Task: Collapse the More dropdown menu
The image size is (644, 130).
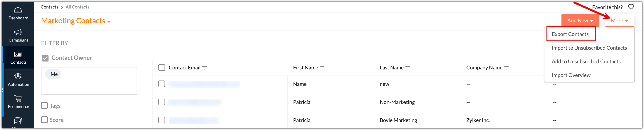Action: [619, 20]
